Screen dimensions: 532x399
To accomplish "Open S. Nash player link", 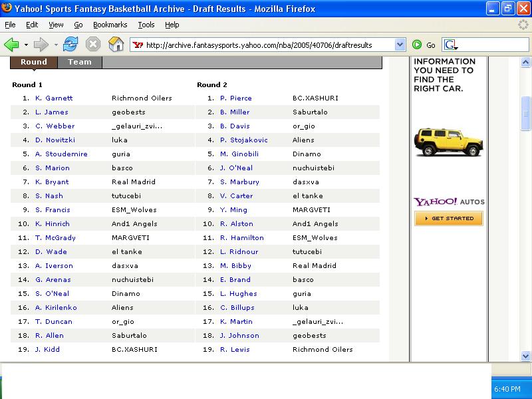I will pyautogui.click(x=49, y=196).
